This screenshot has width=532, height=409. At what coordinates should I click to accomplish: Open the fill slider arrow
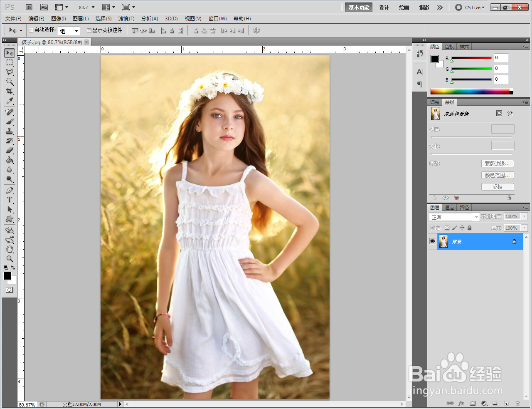(525, 228)
